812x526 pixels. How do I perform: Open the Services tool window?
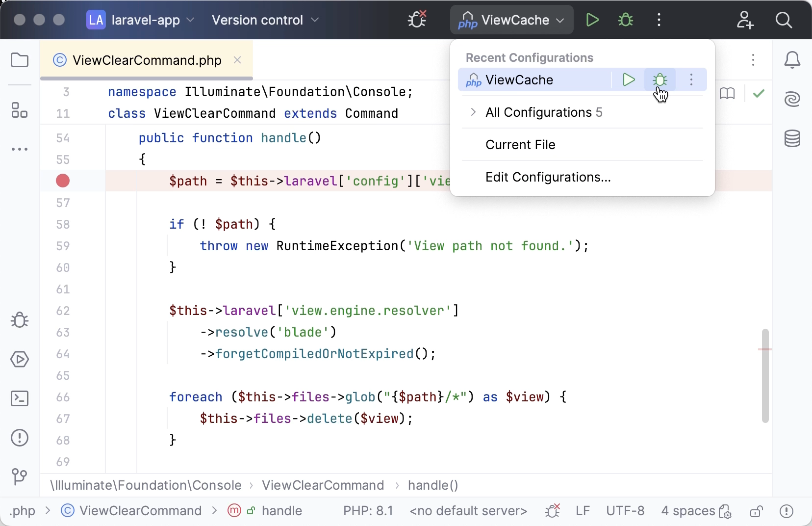pyautogui.click(x=20, y=360)
